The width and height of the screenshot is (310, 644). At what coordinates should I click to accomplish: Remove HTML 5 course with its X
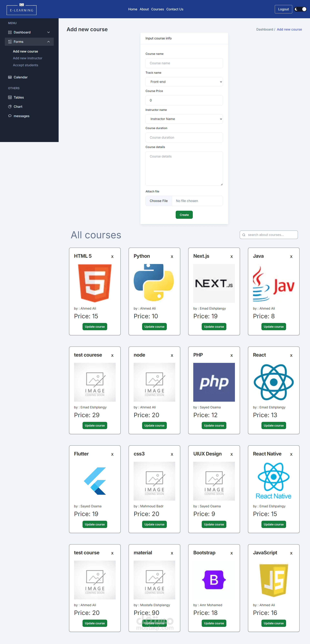tap(112, 257)
